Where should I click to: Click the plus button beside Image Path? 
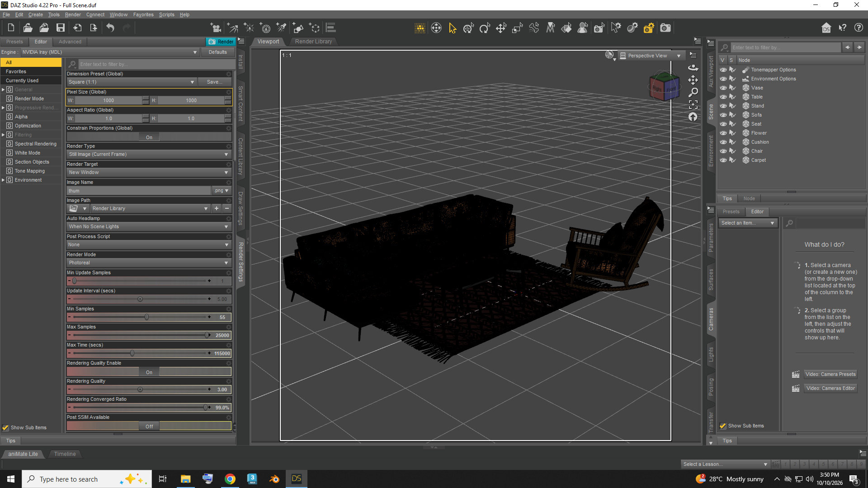pos(217,209)
